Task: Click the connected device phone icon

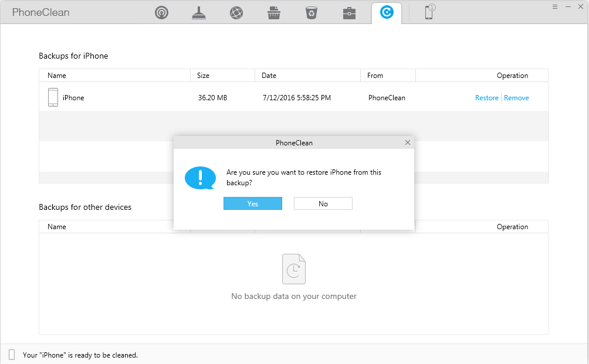Action: (x=429, y=12)
